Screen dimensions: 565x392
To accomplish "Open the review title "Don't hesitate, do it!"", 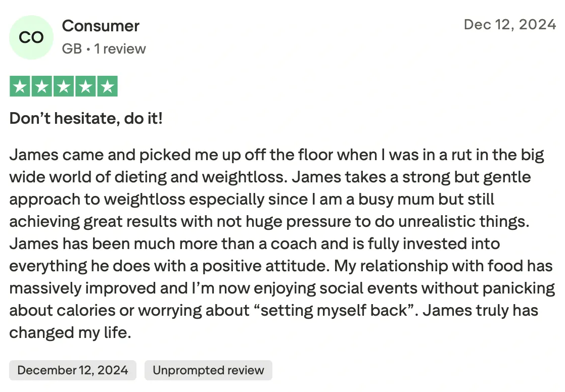I will (86, 119).
